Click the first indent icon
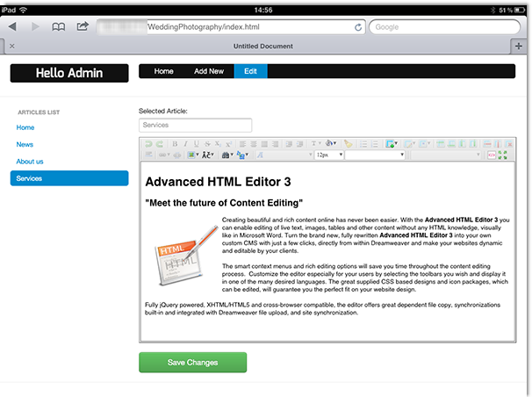Image resolution: width=532 pixels, height=397 pixels. (289, 144)
